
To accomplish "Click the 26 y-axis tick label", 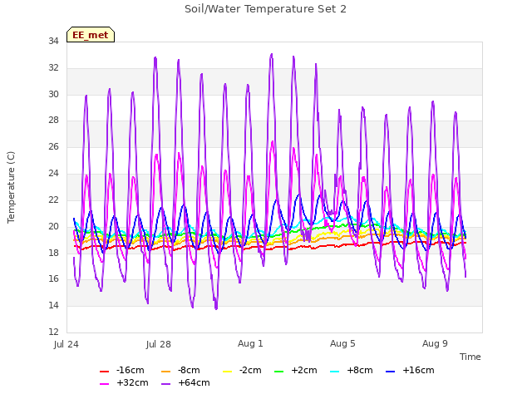I will (x=53, y=146).
